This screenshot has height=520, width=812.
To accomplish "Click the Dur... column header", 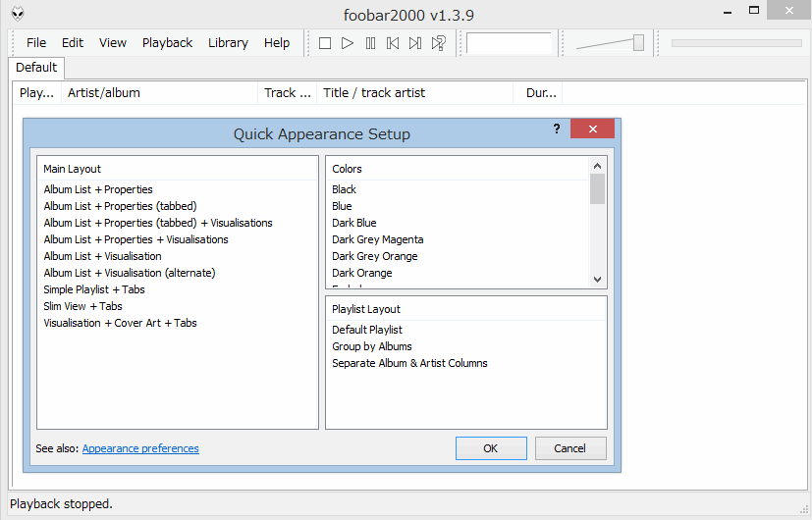I will click(537, 93).
